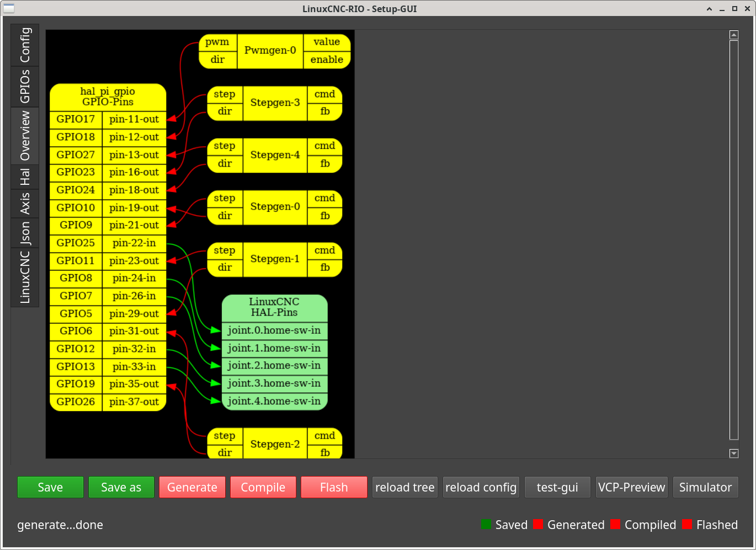This screenshot has height=550, width=756.
Task: Click the reload tree button
Action: 405,487
